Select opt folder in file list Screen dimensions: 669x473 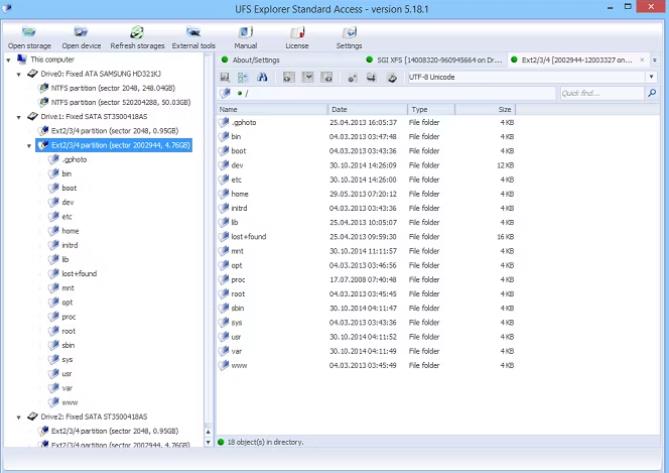[236, 265]
